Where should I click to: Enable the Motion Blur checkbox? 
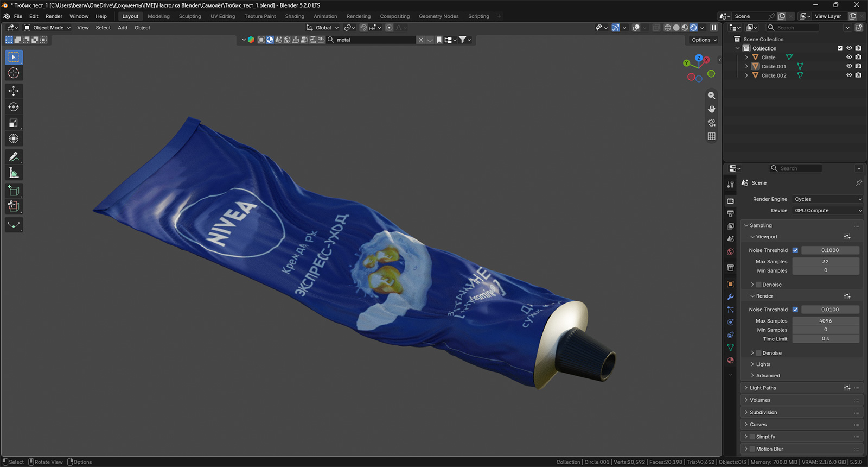point(752,449)
